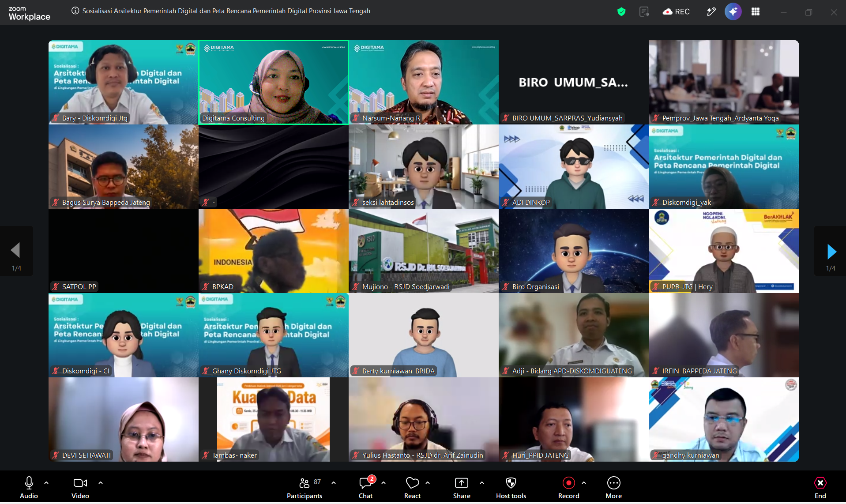846x504 pixels.
Task: Toggle the Video camera button
Action: click(80, 488)
